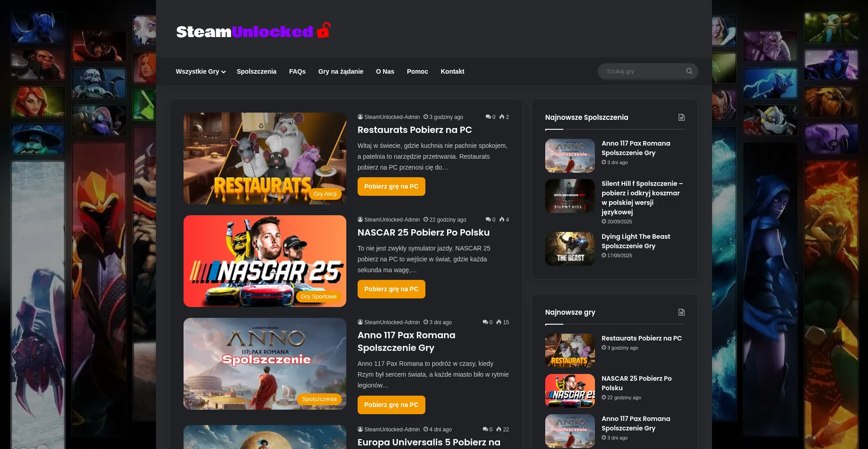Open the O Nas page
This screenshot has height=449, width=868.
[385, 71]
